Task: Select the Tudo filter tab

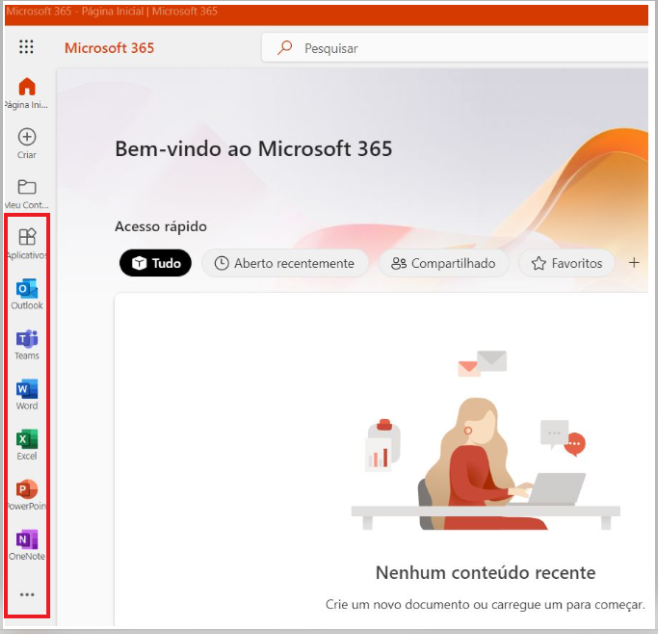Action: pyautogui.click(x=155, y=263)
